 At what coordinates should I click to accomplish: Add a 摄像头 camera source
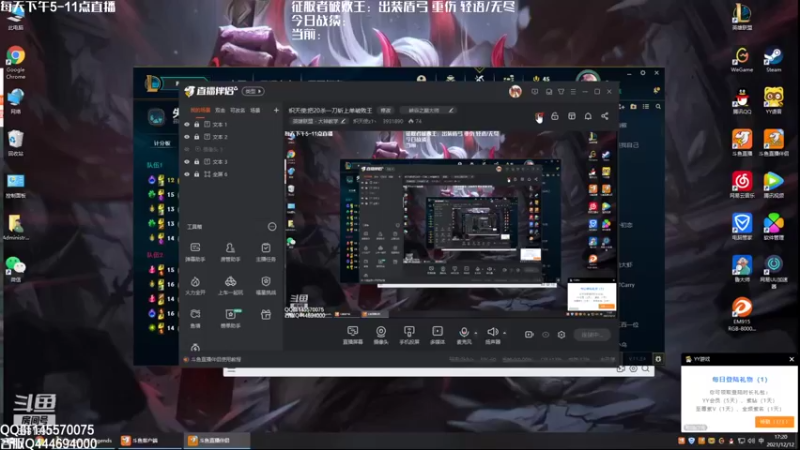pos(381,335)
